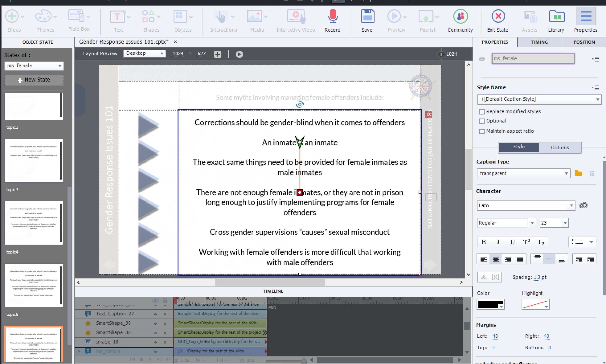Click the Exit State icon
This screenshot has height=364, width=606.
coord(498,17)
